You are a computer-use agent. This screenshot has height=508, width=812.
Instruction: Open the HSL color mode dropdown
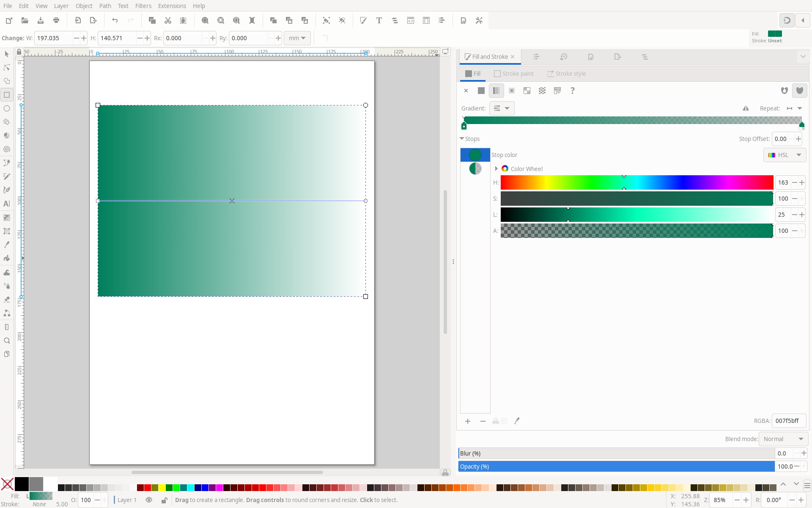(785, 155)
